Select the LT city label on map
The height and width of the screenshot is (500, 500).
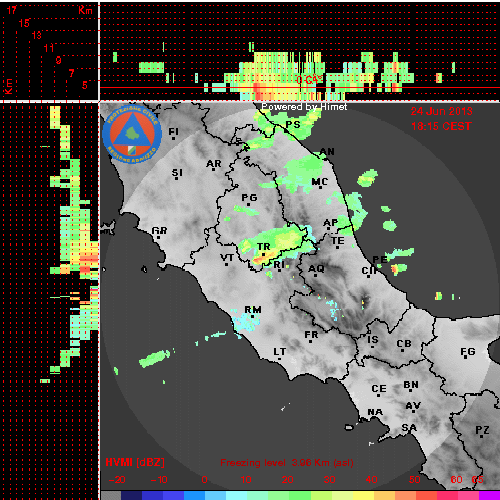click(x=279, y=352)
